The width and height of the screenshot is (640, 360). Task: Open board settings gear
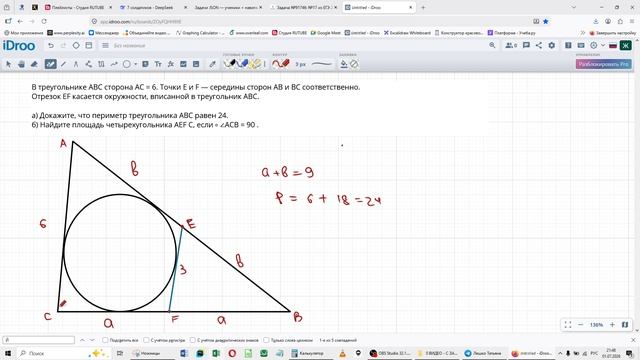click(x=551, y=46)
